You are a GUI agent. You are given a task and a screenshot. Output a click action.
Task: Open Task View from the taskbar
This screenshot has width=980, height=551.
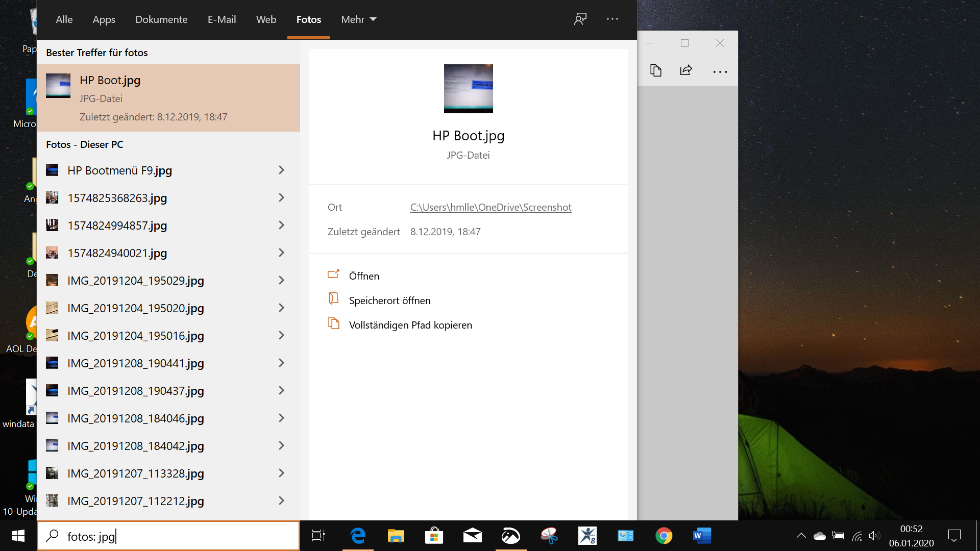pyautogui.click(x=318, y=536)
